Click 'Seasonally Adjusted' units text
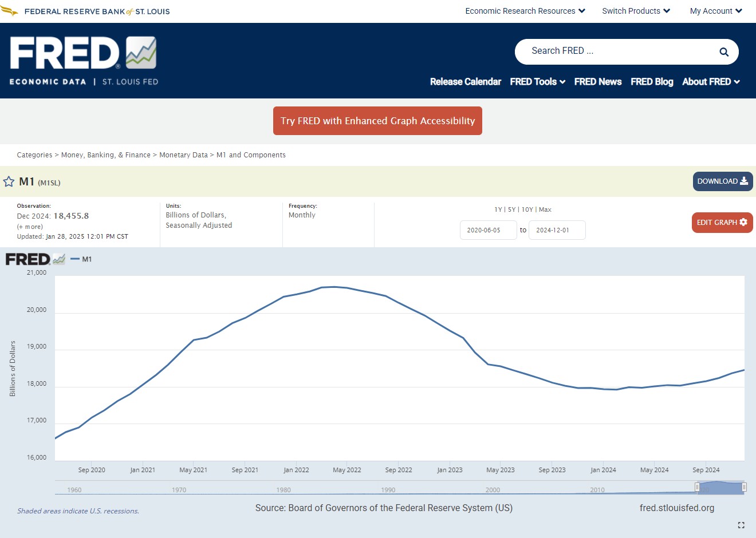 pyautogui.click(x=199, y=226)
